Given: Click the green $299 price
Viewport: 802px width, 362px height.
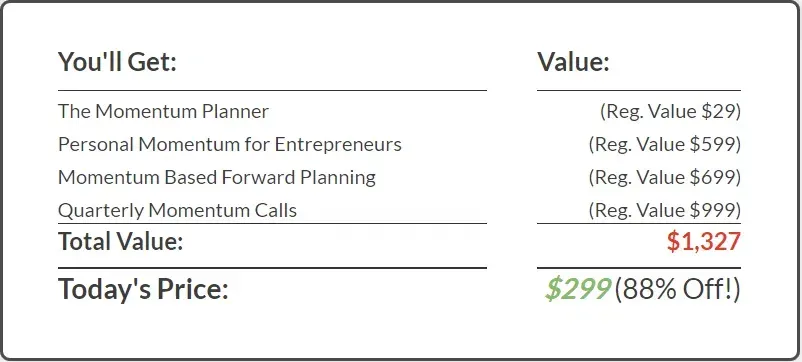Looking at the screenshot, I should tap(577, 290).
